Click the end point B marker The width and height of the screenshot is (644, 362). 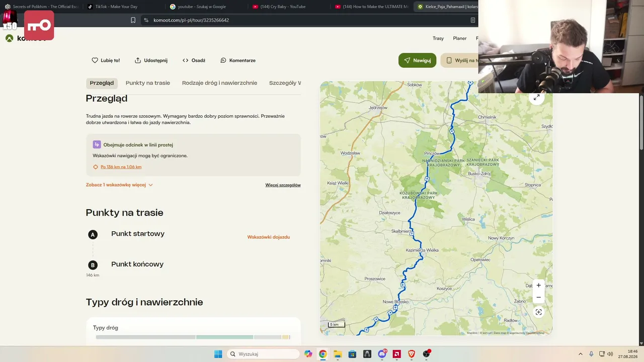(x=93, y=265)
